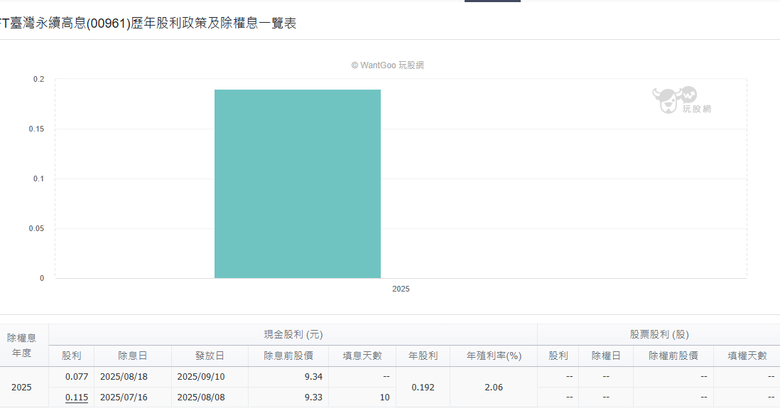Image resolution: width=780 pixels, height=416 pixels.
Task: Select pre-dividend price 9.33
Action: pyautogui.click(x=313, y=397)
